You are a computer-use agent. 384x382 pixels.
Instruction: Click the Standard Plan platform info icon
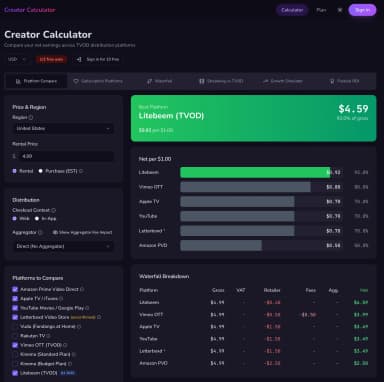(74, 354)
